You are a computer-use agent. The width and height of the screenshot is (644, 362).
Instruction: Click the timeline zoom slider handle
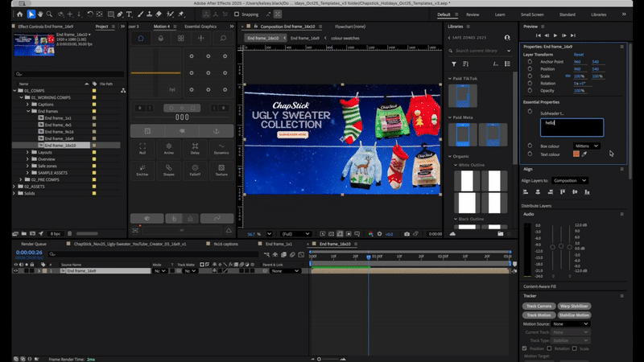pyautogui.click(x=319, y=359)
